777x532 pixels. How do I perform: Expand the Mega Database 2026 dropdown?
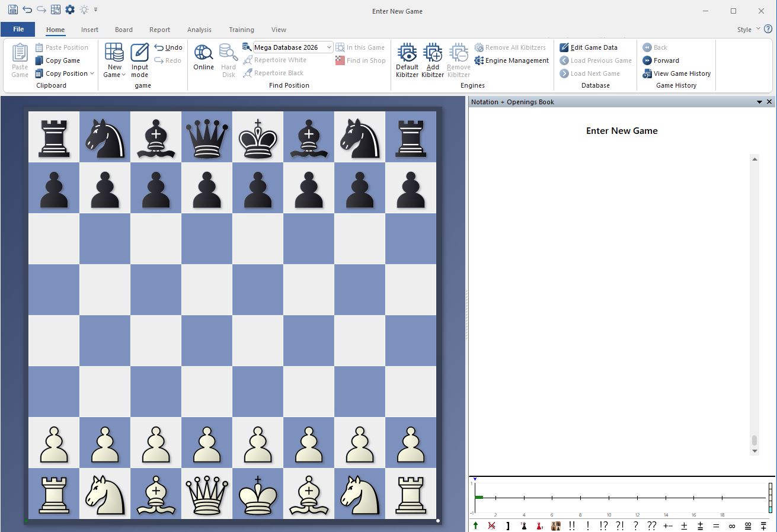point(329,47)
